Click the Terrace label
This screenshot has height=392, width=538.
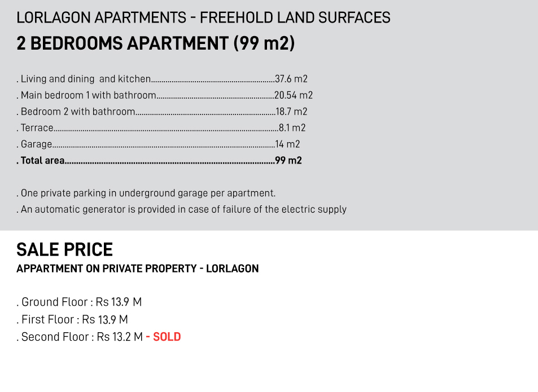[37, 128]
